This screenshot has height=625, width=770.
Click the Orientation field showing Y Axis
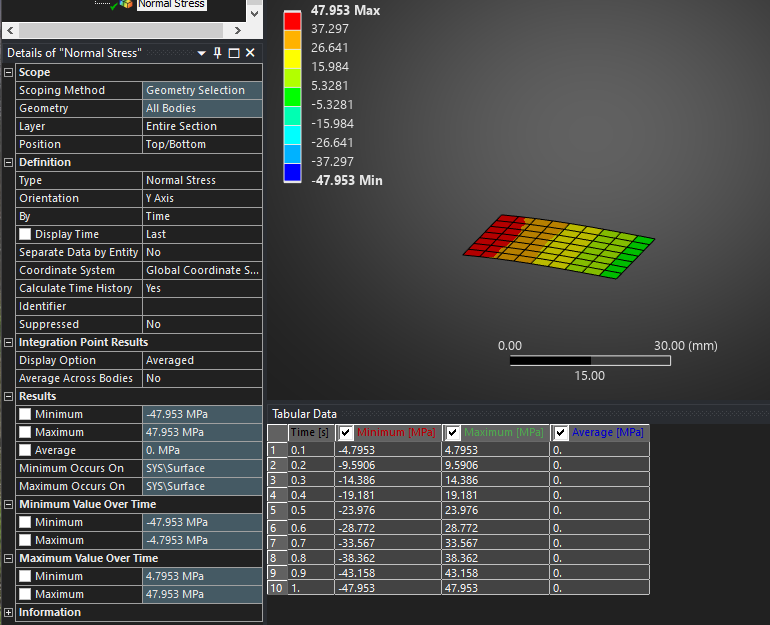(202, 198)
